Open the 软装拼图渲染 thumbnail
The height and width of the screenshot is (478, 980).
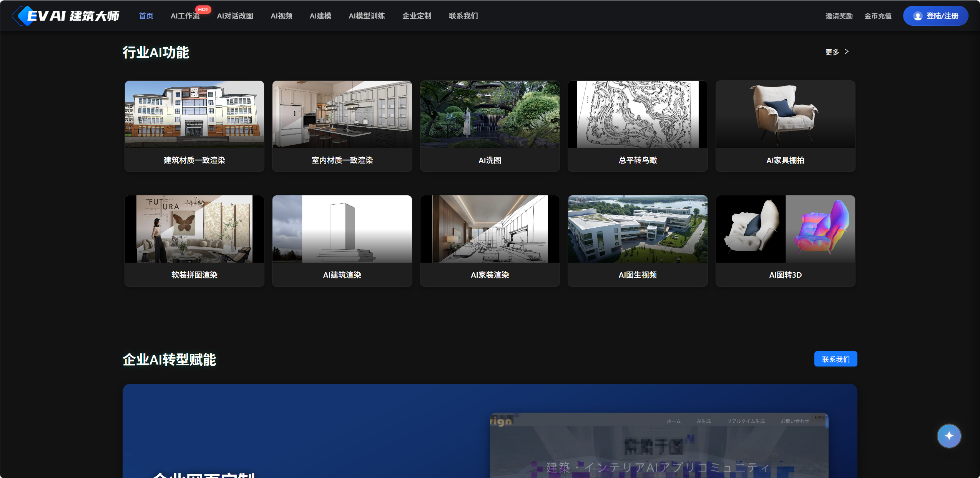pyautogui.click(x=194, y=229)
